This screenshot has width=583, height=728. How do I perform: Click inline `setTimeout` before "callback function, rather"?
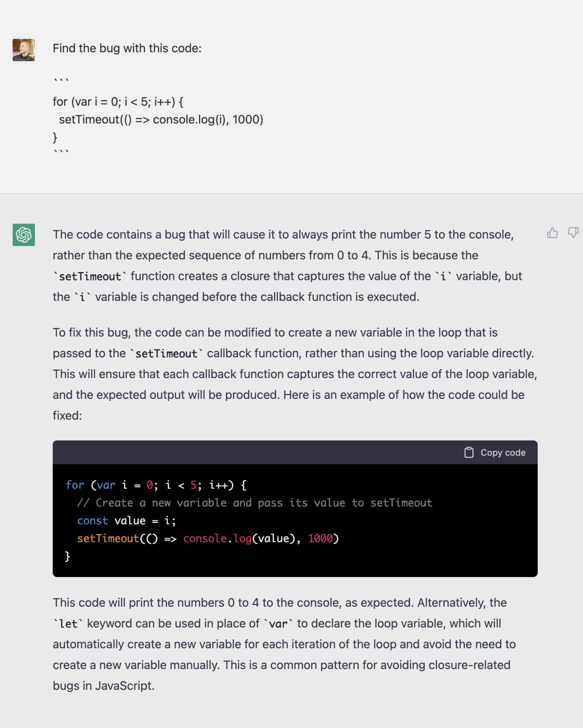(x=166, y=353)
